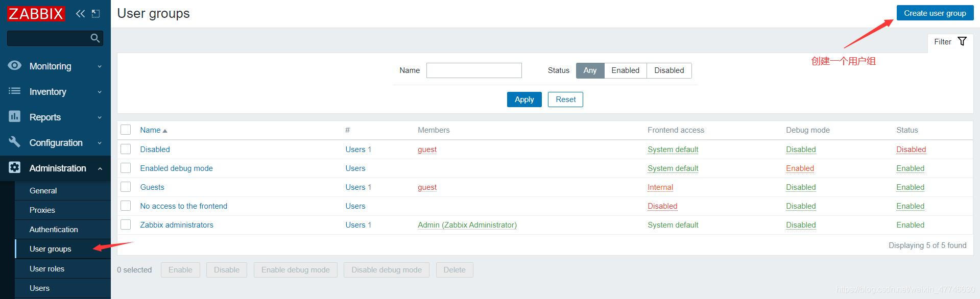This screenshot has height=299, width=980.
Task: Set Status filter to Disabled
Action: coord(669,70)
